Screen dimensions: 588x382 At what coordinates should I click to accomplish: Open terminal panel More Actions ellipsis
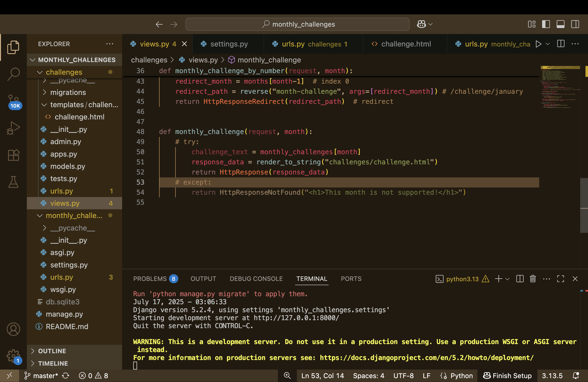[x=547, y=279]
